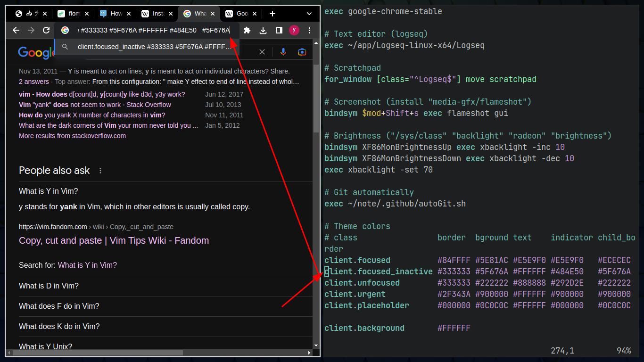The width and height of the screenshot is (644, 362).
Task: Search by image with Google Lens
Action: (x=302, y=52)
